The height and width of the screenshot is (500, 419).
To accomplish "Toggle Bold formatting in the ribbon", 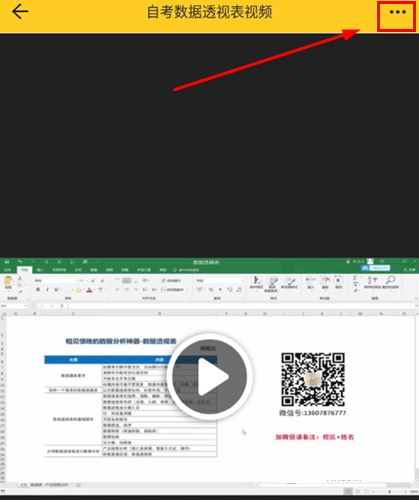I will tap(38, 290).
